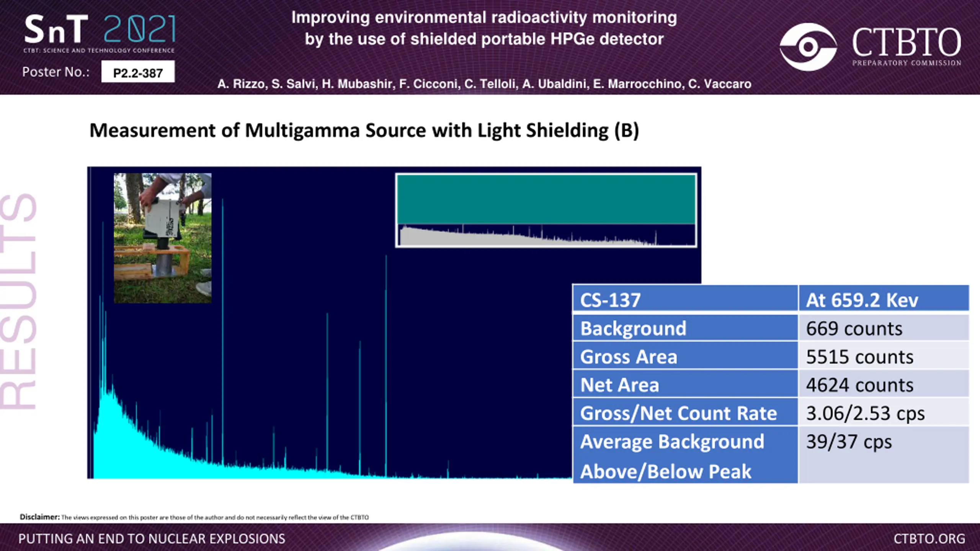Image resolution: width=980 pixels, height=551 pixels.
Task: Click the 'CS-137' table header cell
Action: pyautogui.click(x=685, y=298)
